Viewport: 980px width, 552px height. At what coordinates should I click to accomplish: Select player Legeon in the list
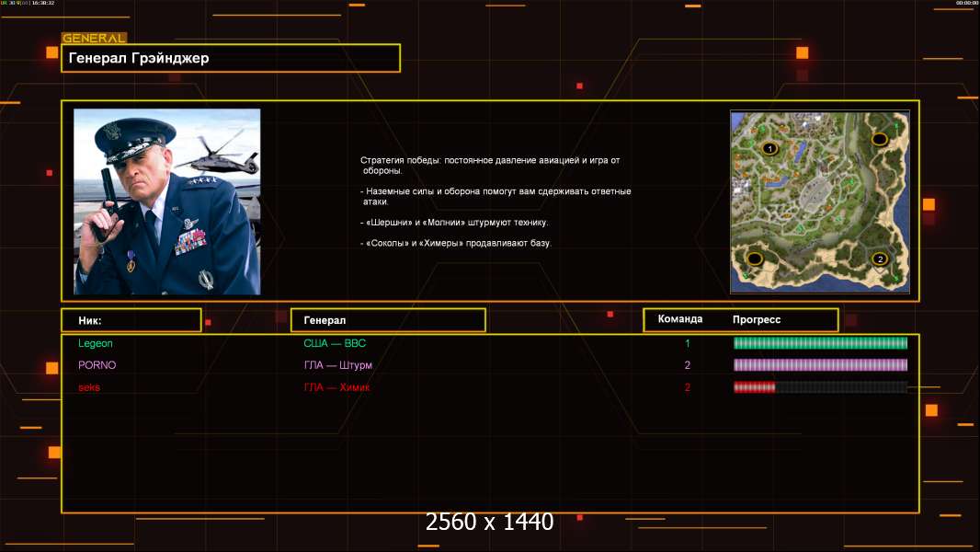pos(96,343)
